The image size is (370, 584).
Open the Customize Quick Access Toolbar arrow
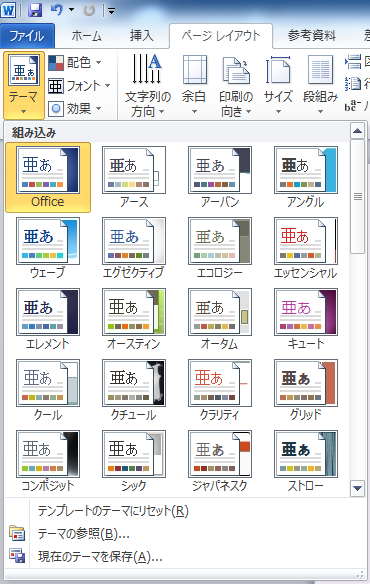tap(111, 11)
